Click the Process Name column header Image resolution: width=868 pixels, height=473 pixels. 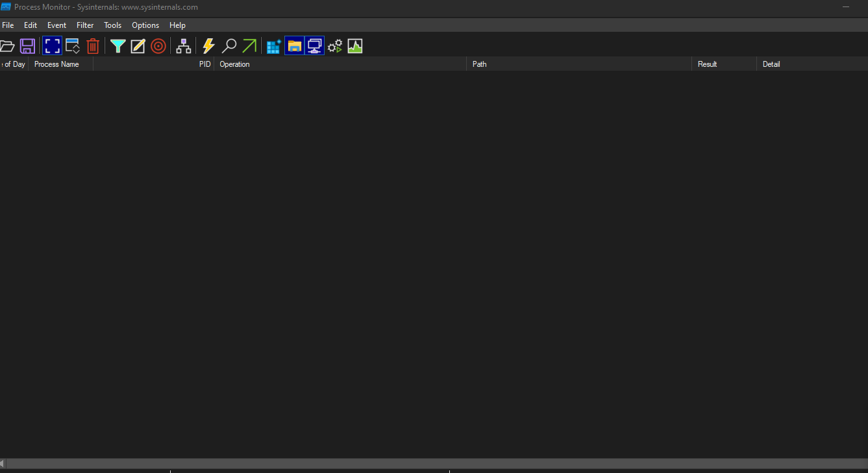[56, 64]
